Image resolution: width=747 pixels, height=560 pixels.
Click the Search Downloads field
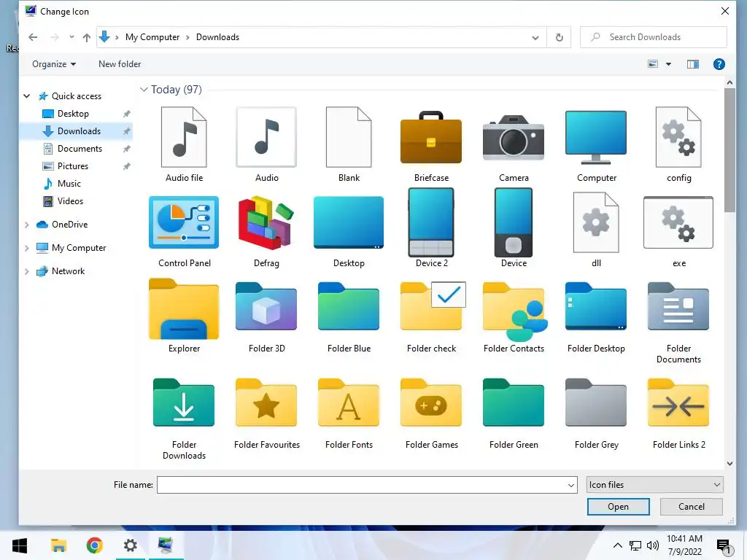[x=653, y=37]
